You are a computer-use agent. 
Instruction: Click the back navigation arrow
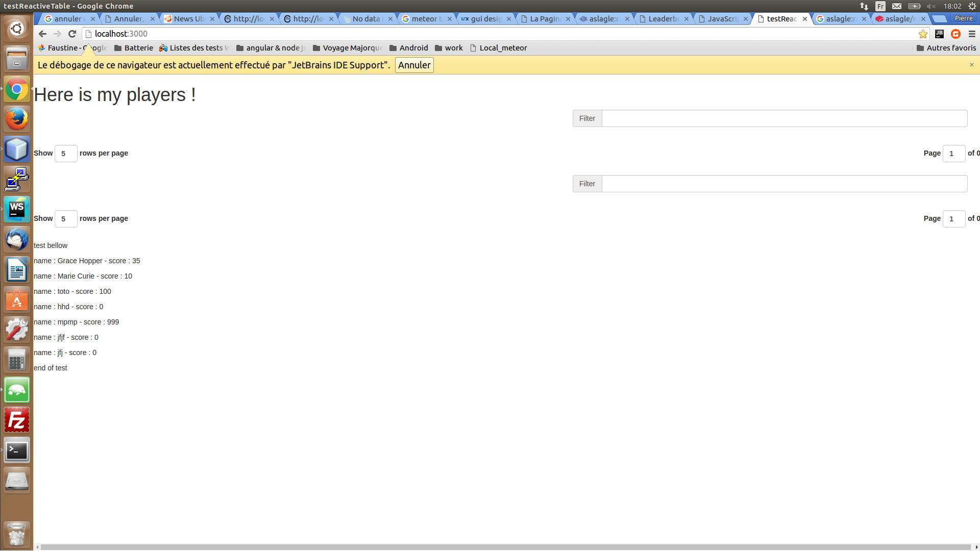click(x=42, y=34)
